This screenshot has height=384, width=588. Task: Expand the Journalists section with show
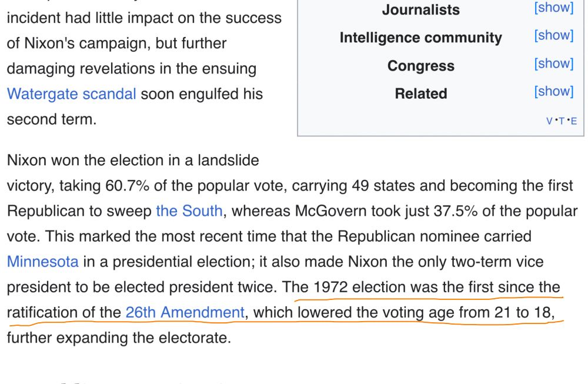pyautogui.click(x=554, y=7)
